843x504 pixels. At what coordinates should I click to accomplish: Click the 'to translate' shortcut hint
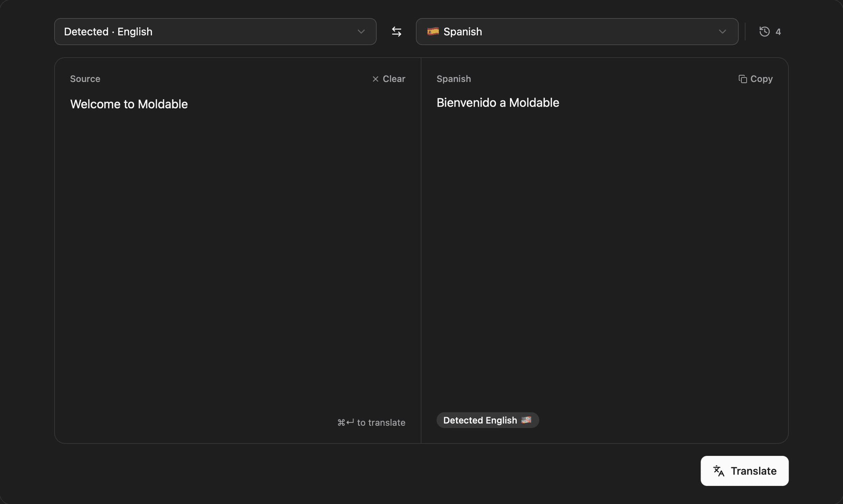coord(371,422)
